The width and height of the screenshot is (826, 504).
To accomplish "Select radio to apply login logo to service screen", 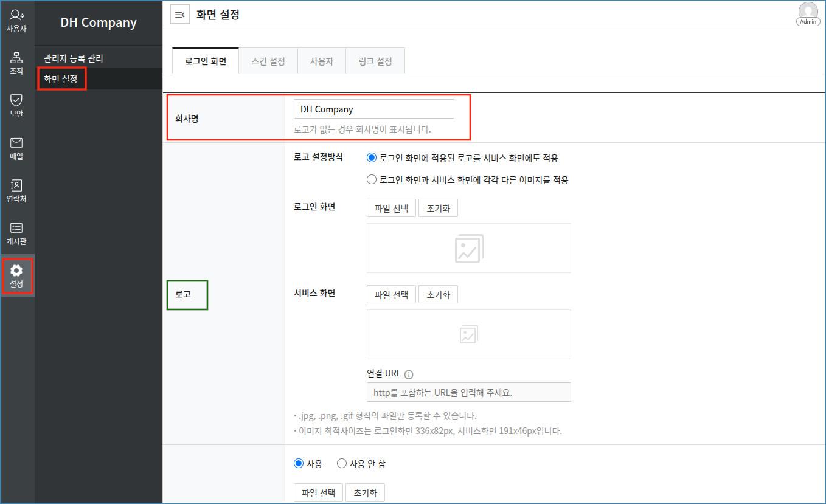I will (x=372, y=158).
